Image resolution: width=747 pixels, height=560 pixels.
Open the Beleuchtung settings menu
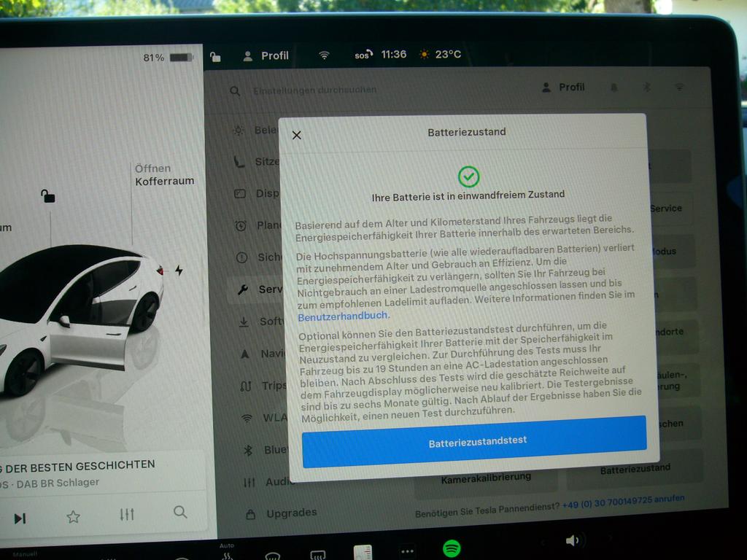pos(255,130)
